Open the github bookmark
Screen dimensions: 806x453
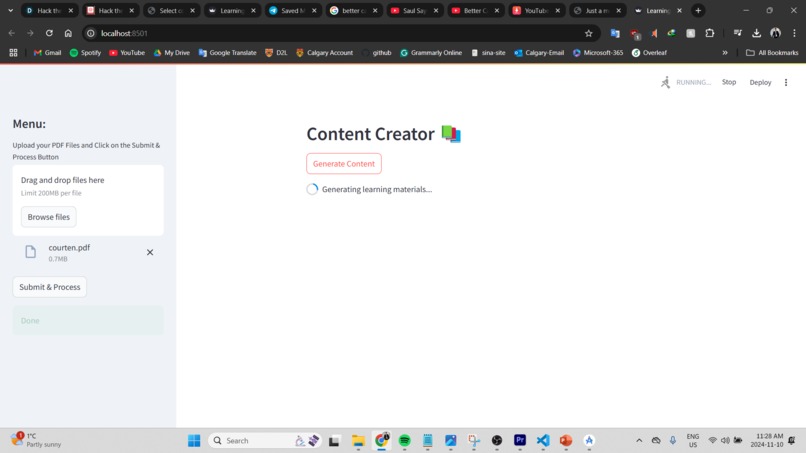[376, 52]
